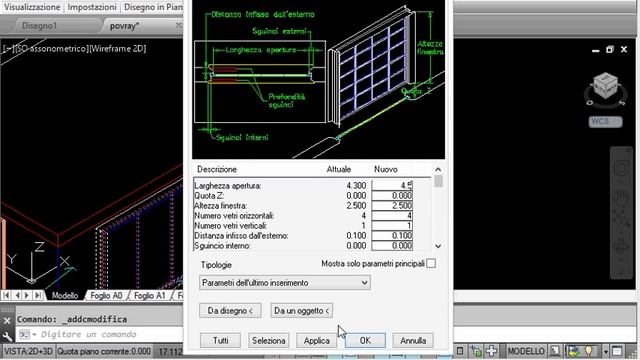Click the Altezza finestra new value field
Viewport: 640px width, 360px height.
coord(392,205)
